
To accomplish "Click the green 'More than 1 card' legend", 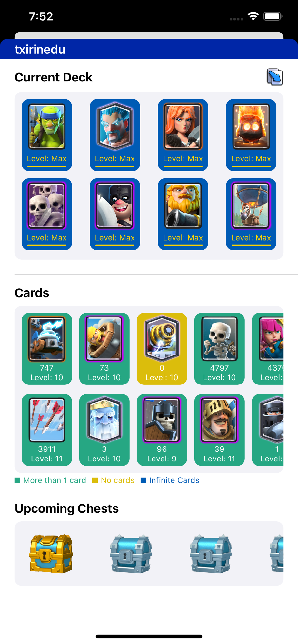I will point(50,480).
